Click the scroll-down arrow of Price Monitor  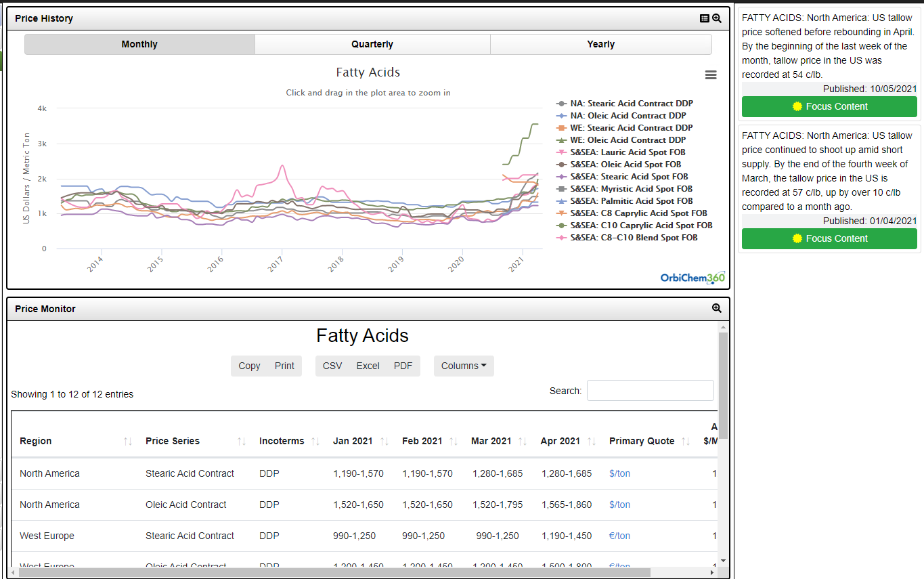pos(723,561)
